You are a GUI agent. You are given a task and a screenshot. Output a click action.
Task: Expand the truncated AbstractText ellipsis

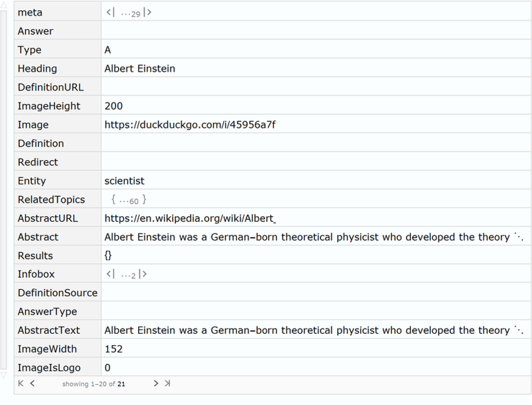pyautogui.click(x=519, y=330)
